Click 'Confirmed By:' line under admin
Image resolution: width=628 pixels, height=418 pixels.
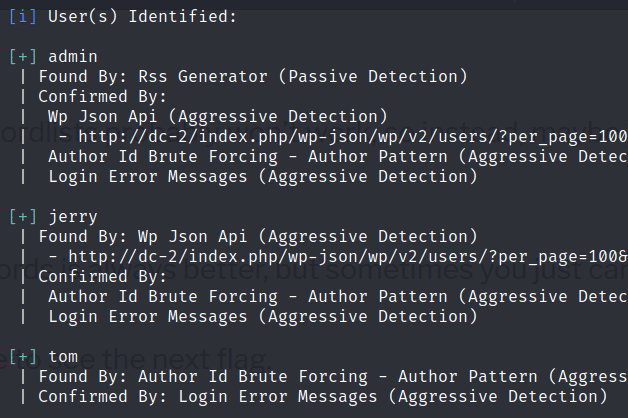(x=103, y=96)
